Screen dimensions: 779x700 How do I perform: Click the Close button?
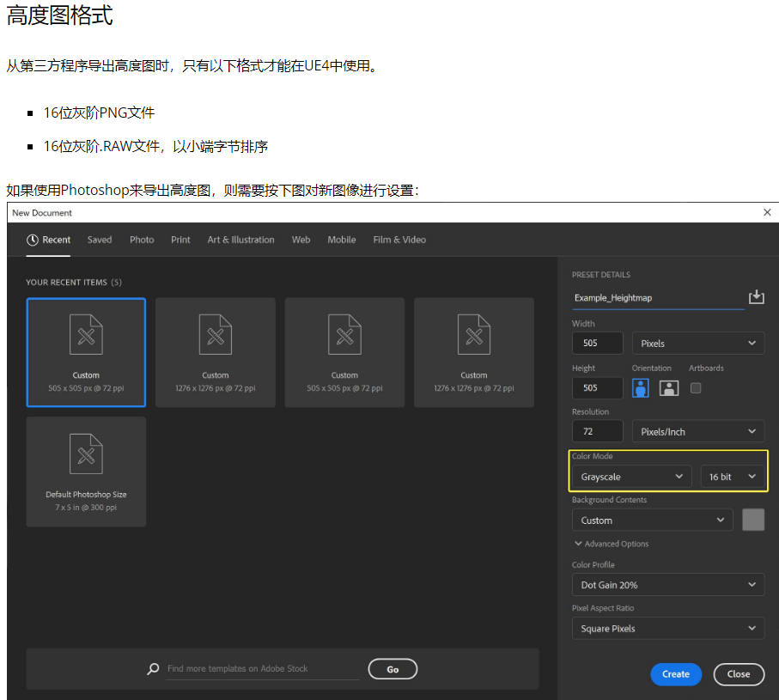point(739,674)
